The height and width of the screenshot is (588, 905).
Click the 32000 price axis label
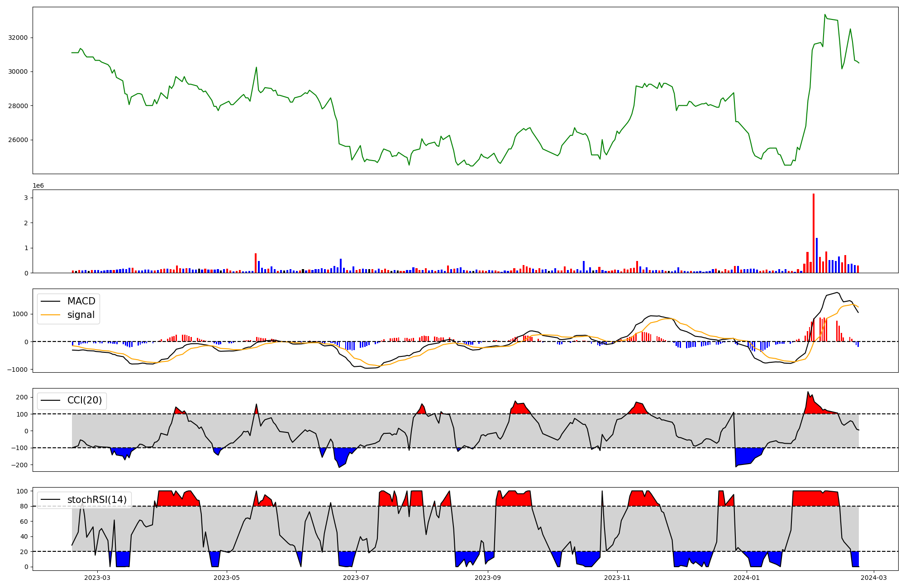click(18, 38)
